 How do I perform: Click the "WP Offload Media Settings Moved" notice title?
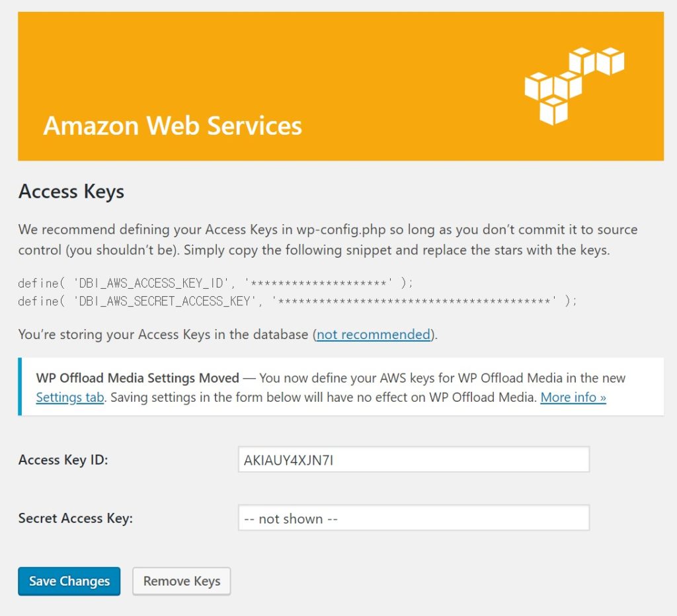tap(138, 379)
